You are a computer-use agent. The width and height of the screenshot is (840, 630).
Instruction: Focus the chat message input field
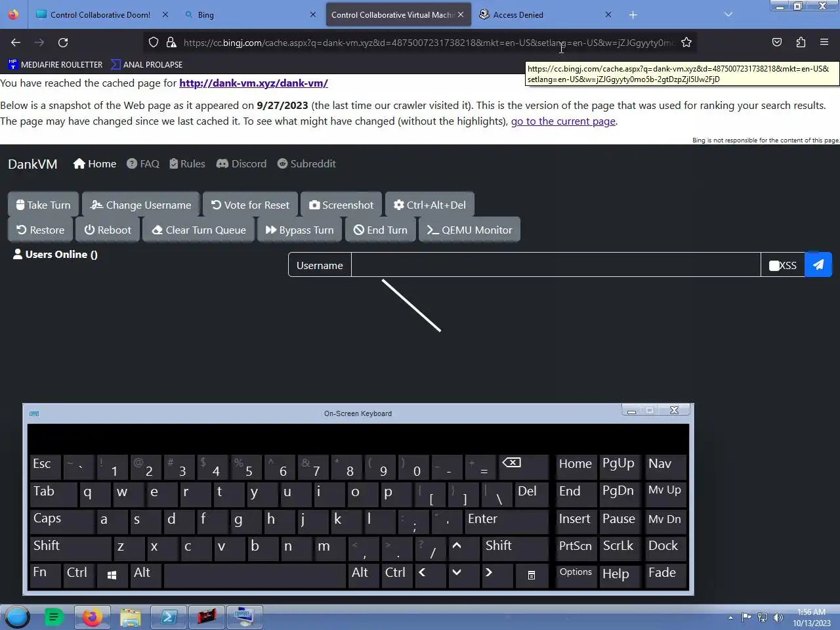click(x=556, y=265)
